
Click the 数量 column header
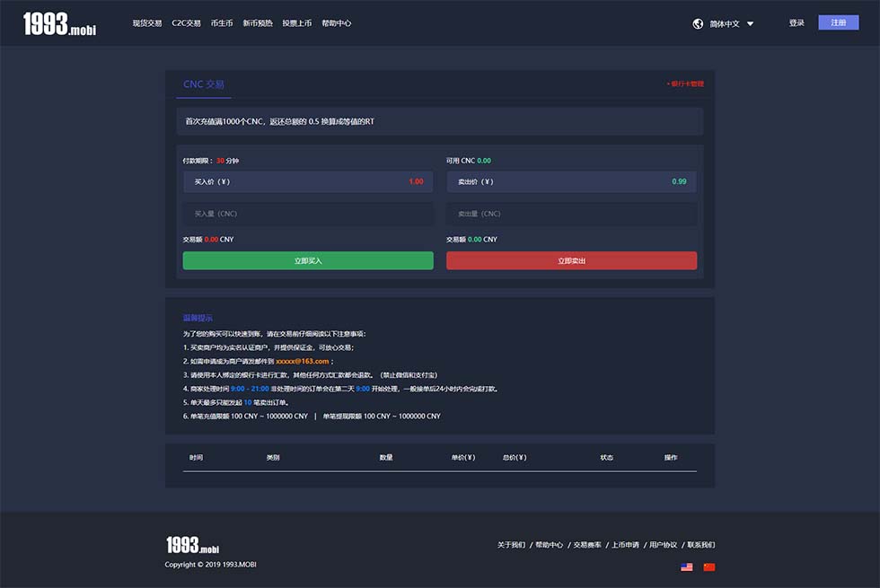point(386,458)
